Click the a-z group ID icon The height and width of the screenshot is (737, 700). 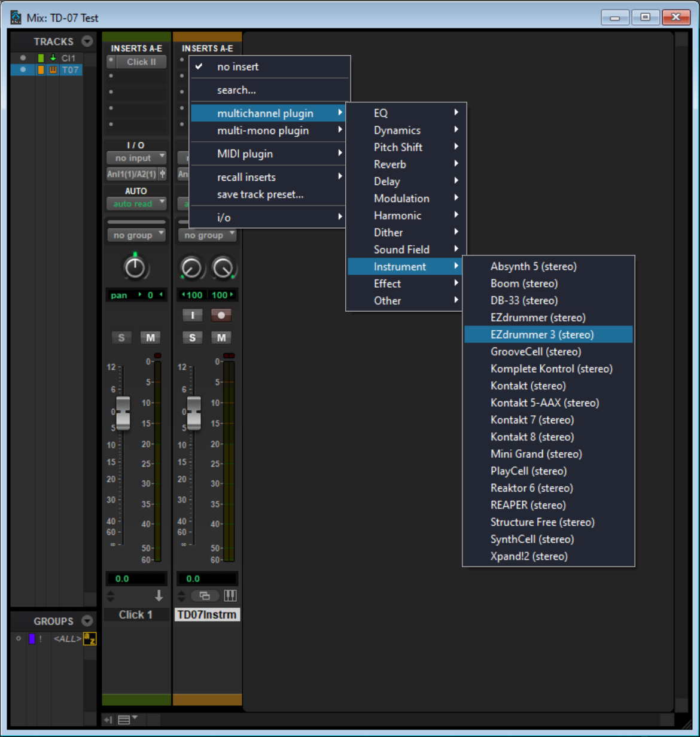89,639
